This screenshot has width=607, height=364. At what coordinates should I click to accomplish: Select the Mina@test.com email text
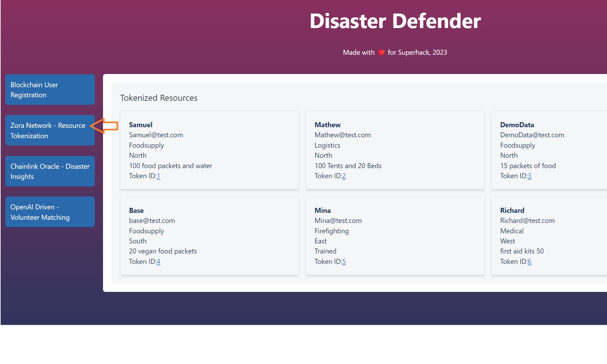tap(338, 221)
